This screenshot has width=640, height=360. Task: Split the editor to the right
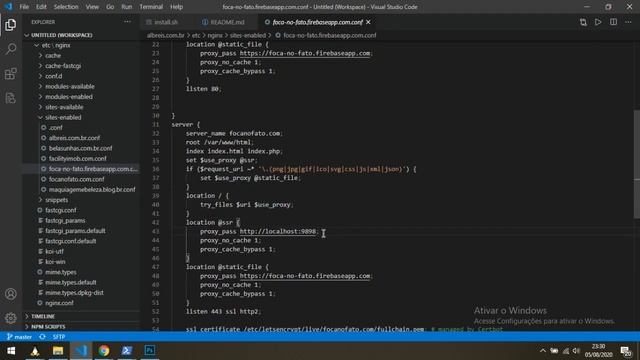tap(613, 22)
